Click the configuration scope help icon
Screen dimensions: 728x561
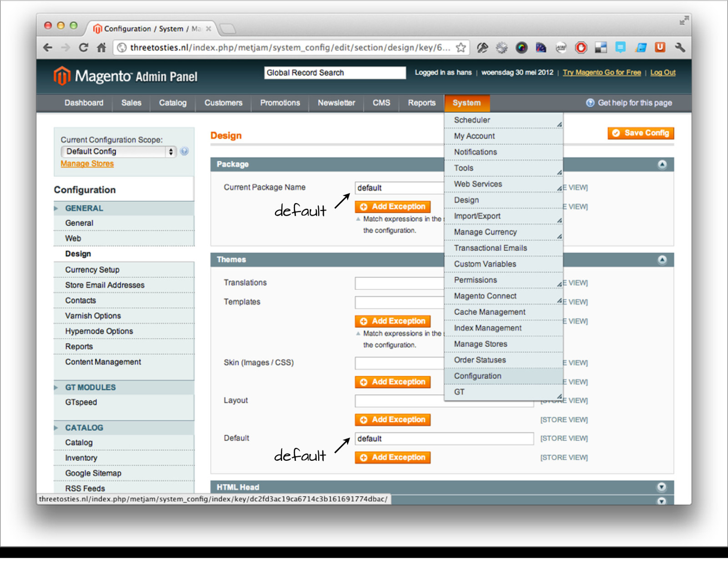(184, 151)
